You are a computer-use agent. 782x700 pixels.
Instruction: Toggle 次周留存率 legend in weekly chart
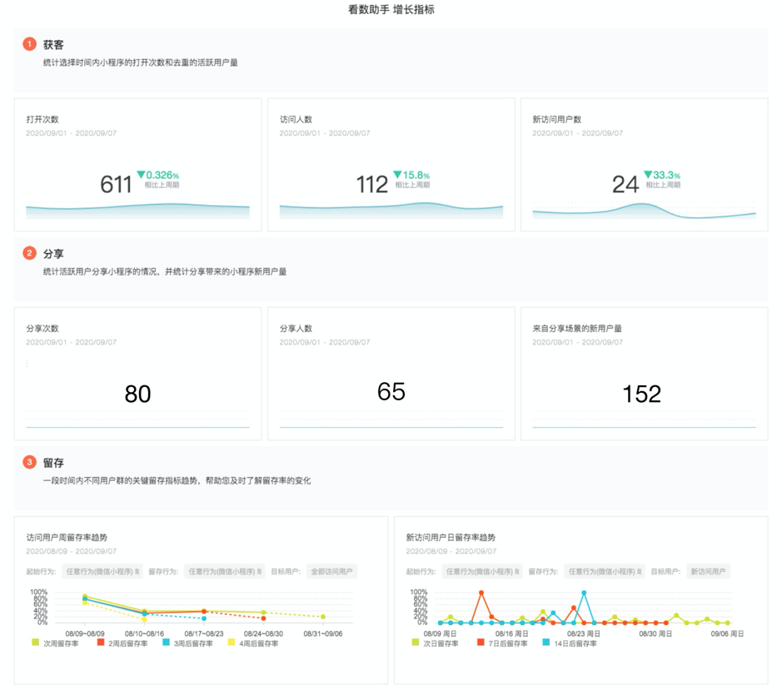pyautogui.click(x=36, y=643)
